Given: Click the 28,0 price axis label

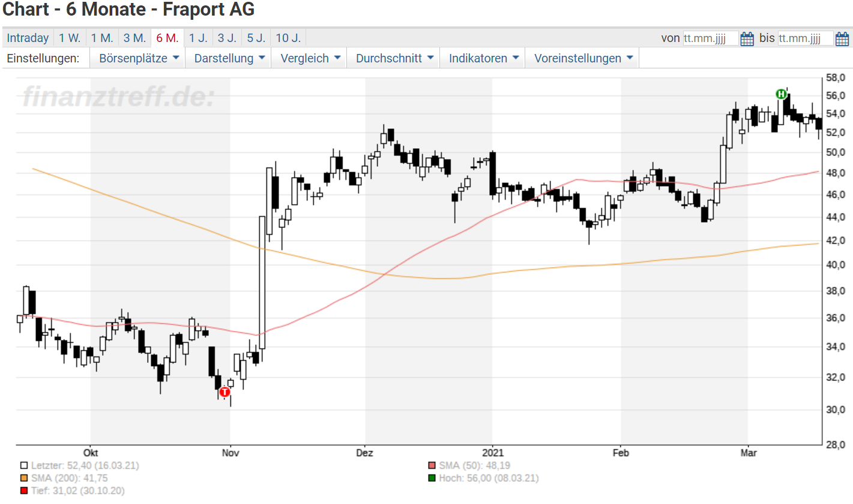Looking at the screenshot, I should pos(836,444).
